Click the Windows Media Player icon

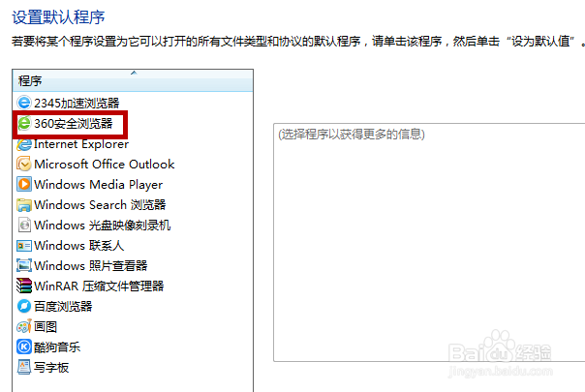click(x=24, y=184)
